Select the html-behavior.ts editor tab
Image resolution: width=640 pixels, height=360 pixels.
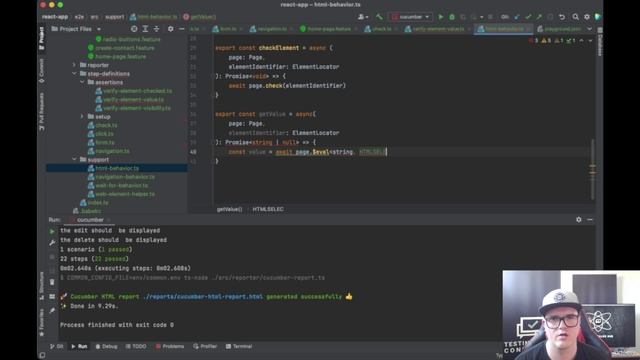pos(504,29)
